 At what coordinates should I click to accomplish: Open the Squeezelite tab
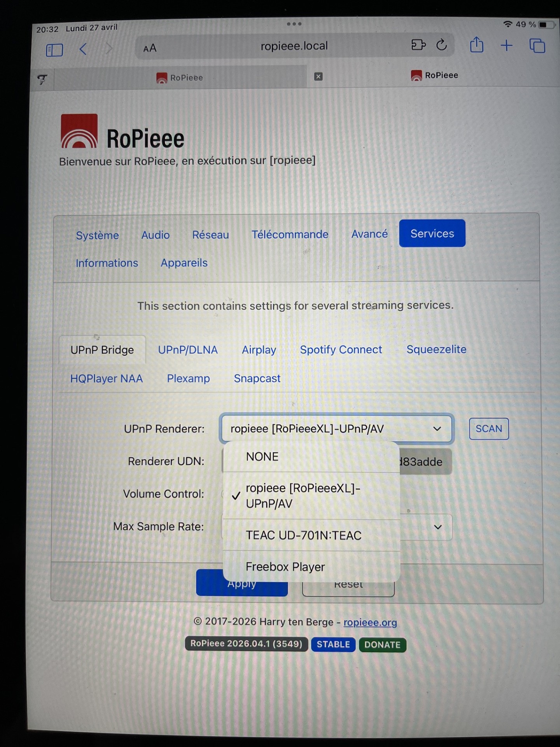(x=436, y=349)
